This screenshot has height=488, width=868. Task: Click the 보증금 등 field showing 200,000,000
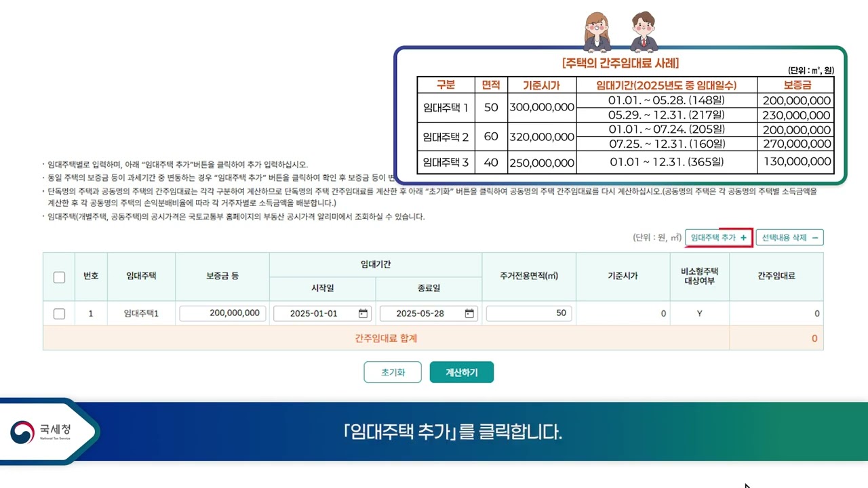click(222, 313)
